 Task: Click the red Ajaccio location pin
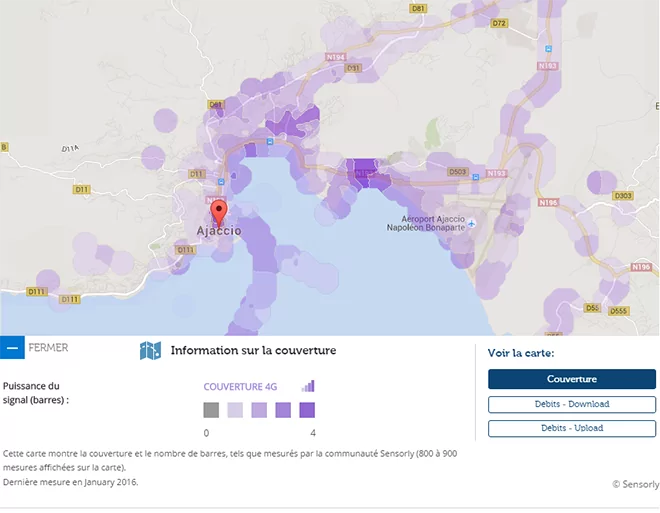pyautogui.click(x=219, y=212)
